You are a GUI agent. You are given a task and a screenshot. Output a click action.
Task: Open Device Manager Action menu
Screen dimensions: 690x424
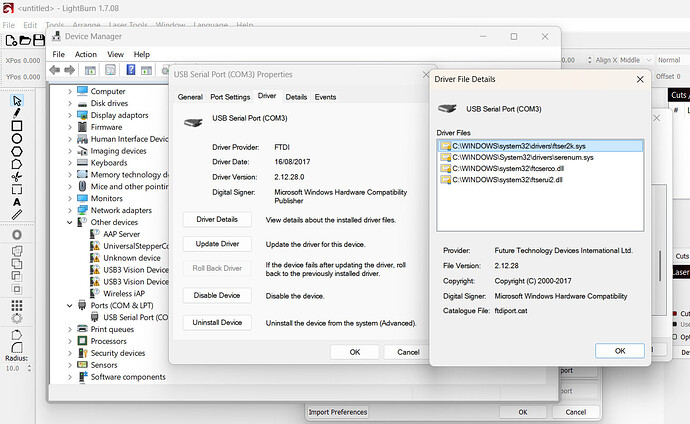click(x=85, y=54)
